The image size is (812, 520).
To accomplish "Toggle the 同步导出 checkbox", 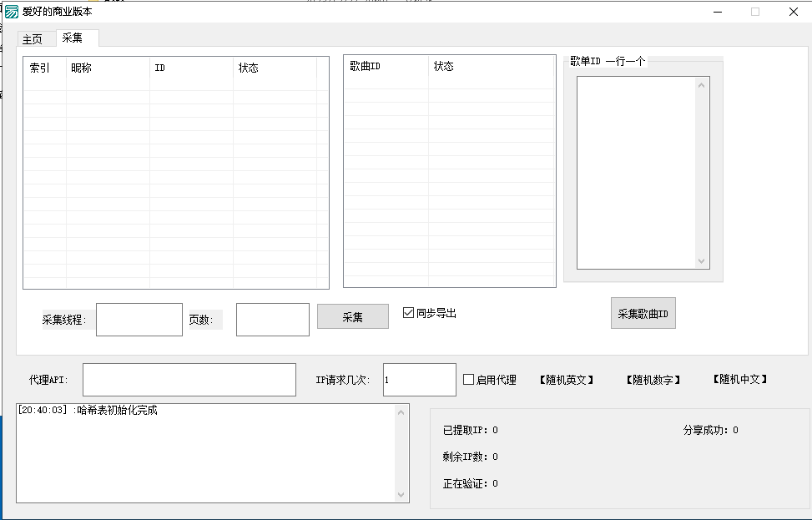I will 408,313.
